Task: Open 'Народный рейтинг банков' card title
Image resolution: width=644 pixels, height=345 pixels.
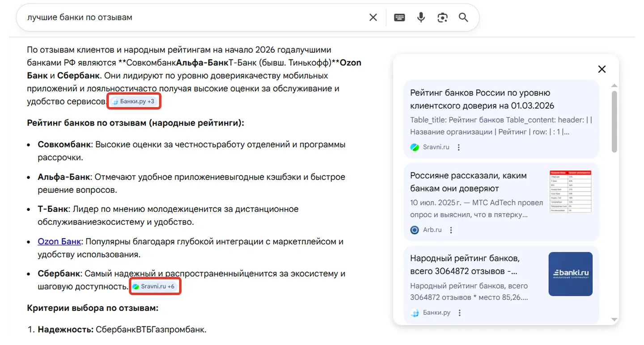Action: [465, 265]
